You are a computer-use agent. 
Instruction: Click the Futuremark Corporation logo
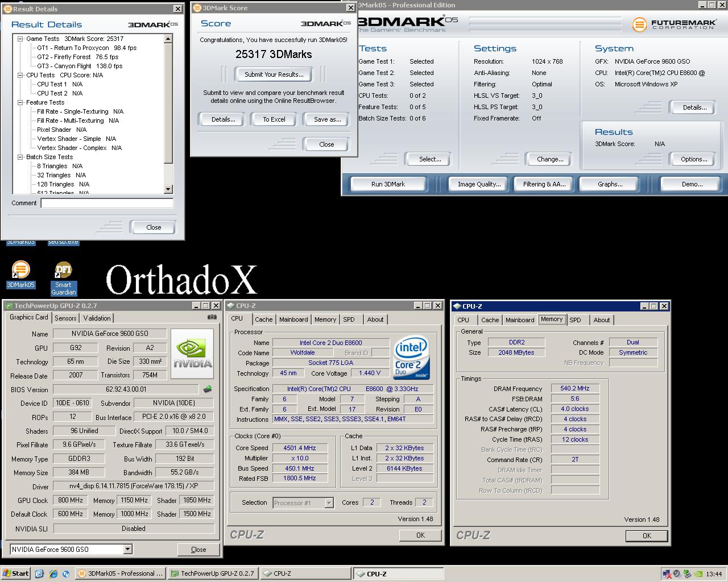[x=674, y=24]
